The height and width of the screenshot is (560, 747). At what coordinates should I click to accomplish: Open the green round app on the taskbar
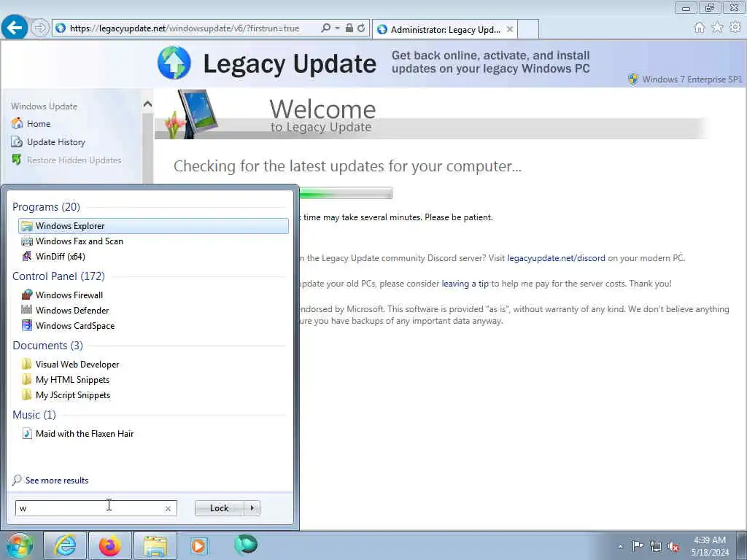[x=246, y=544]
